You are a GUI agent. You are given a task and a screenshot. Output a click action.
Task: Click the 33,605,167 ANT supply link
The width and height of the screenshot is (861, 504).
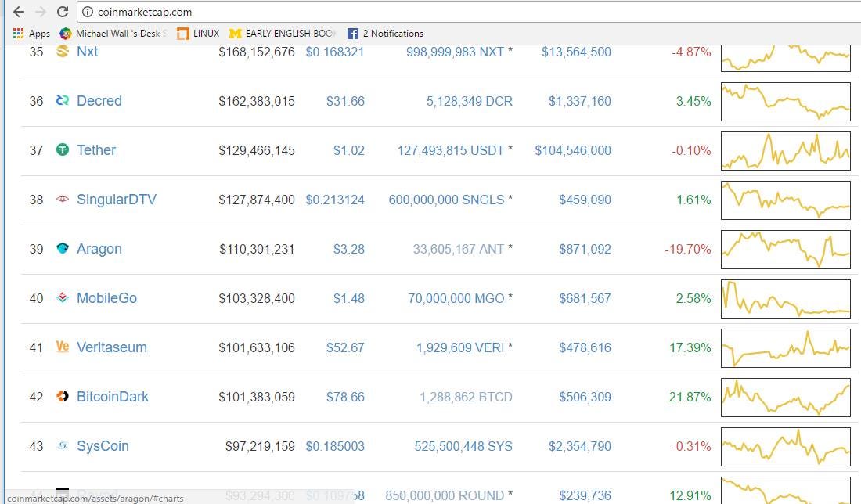click(459, 249)
